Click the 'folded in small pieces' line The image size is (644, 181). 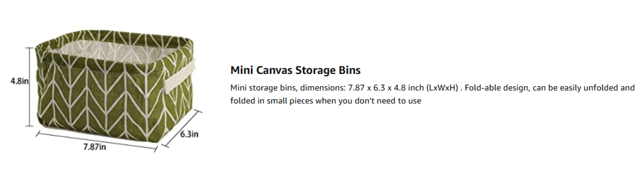click(x=326, y=101)
